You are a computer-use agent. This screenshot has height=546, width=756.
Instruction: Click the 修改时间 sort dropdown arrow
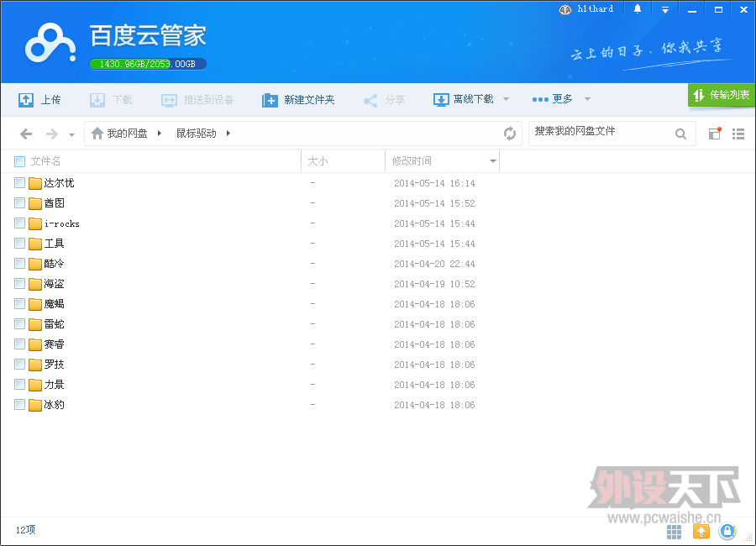[x=493, y=161]
